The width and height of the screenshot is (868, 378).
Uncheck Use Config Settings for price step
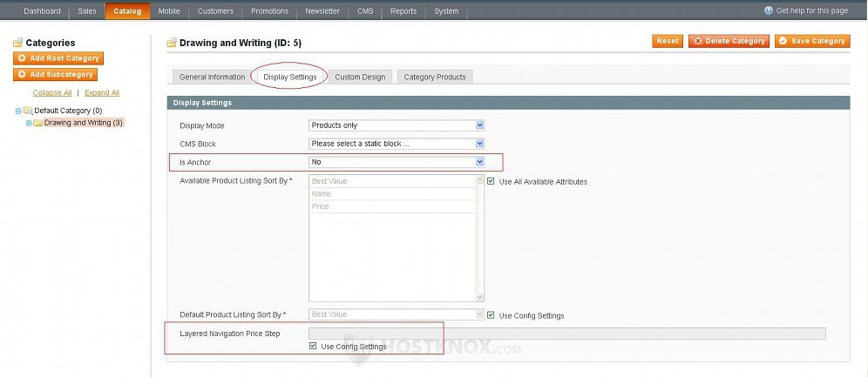[x=314, y=347]
